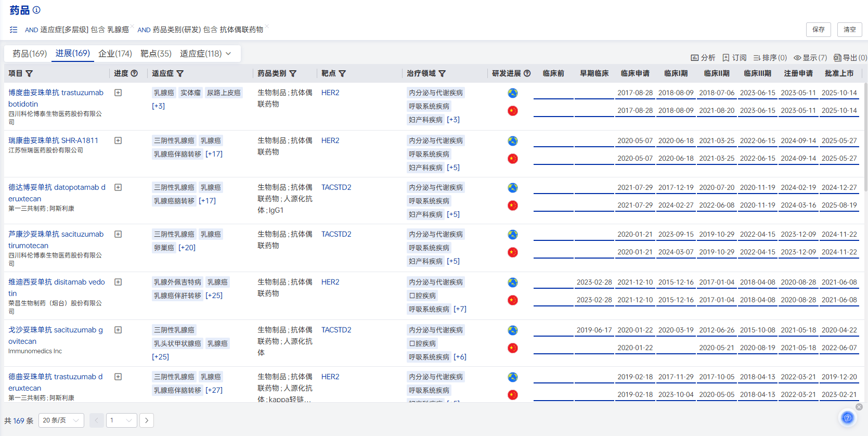Open the 瑞康曲妥珠单抗 SHR-A1811 drug link
Screen dimensions: 868x436
click(x=53, y=140)
